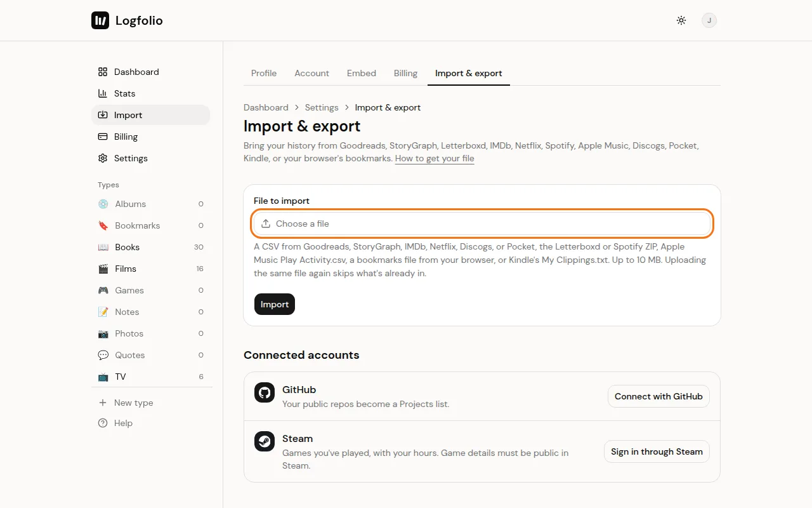Open Stats in the sidebar
Image resolution: width=812 pixels, height=508 pixels.
(x=150, y=93)
